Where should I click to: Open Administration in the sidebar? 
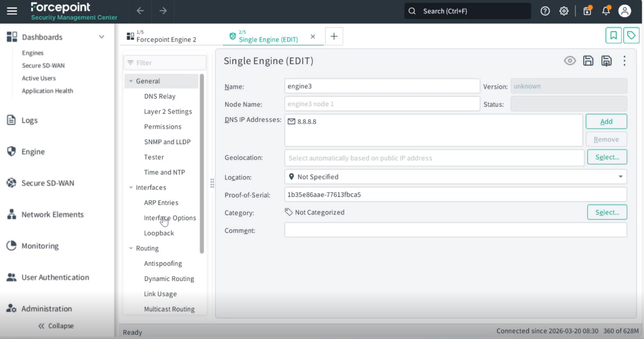click(x=46, y=308)
